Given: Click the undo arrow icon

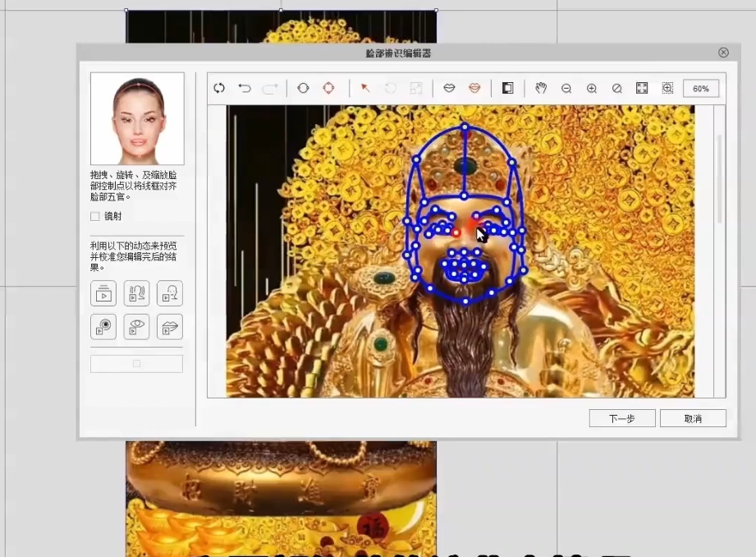Looking at the screenshot, I should pyautogui.click(x=245, y=89).
